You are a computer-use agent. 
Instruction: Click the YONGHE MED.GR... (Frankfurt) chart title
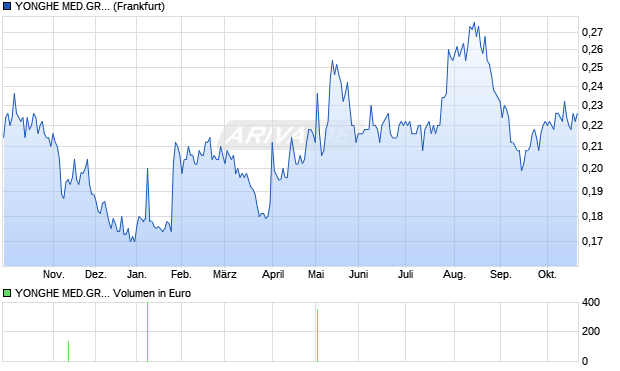[90, 6]
